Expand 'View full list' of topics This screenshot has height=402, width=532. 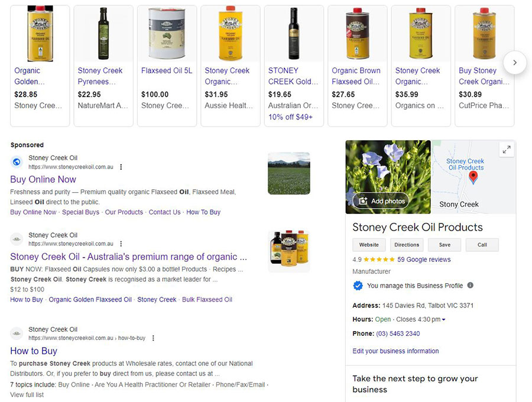tap(24, 394)
